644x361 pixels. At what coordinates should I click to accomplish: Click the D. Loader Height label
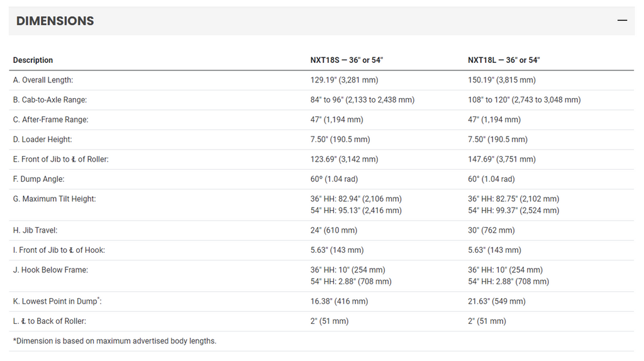point(42,139)
